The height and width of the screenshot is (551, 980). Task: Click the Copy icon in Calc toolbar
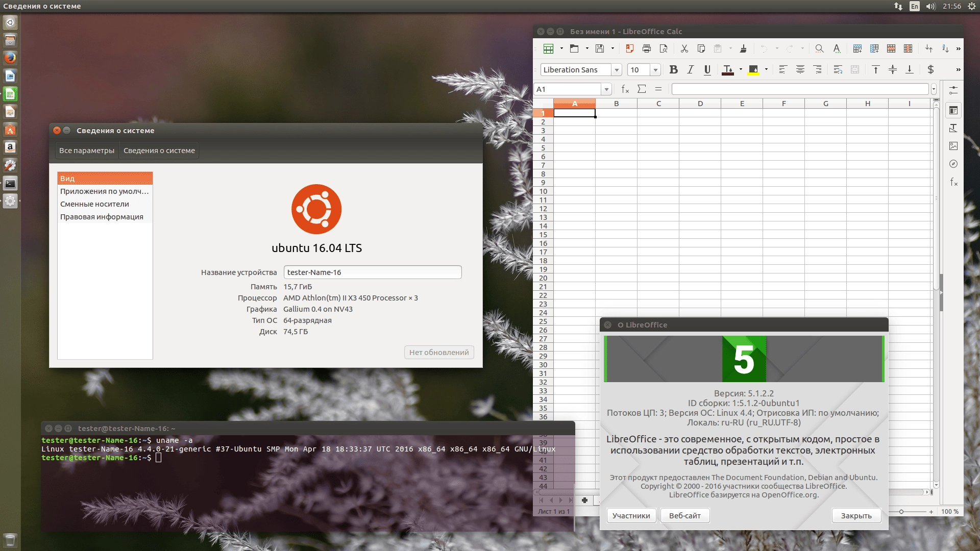701,48
